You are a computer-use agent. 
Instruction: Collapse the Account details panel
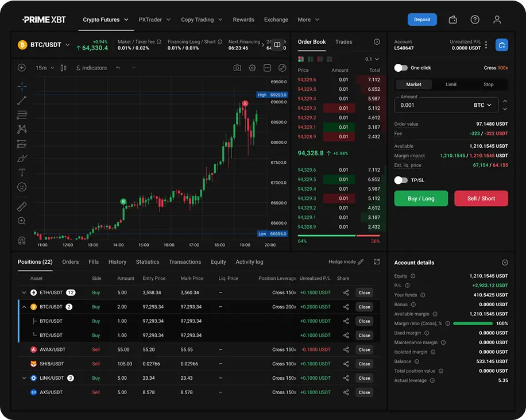pyautogui.click(x=505, y=263)
